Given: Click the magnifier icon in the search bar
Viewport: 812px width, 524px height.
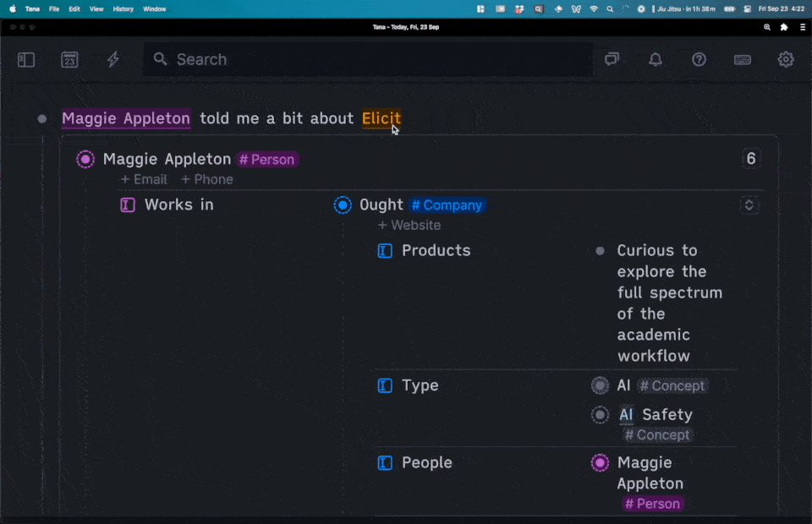Looking at the screenshot, I should tap(160, 59).
